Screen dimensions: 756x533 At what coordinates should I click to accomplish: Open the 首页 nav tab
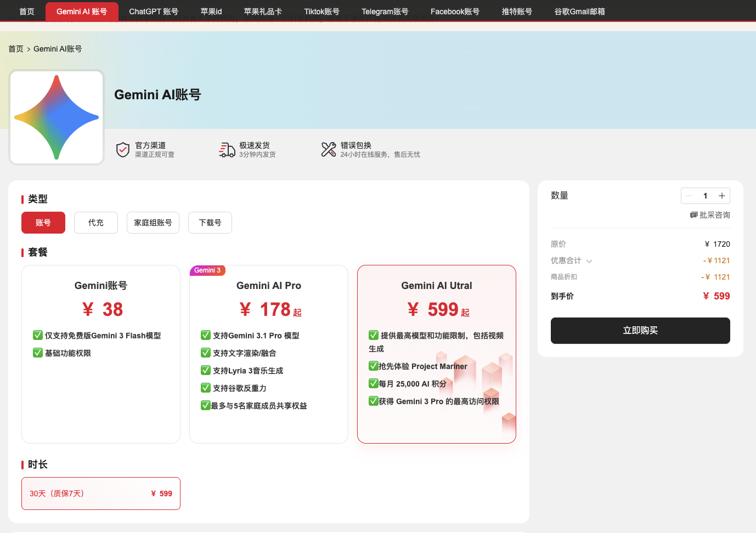27,11
